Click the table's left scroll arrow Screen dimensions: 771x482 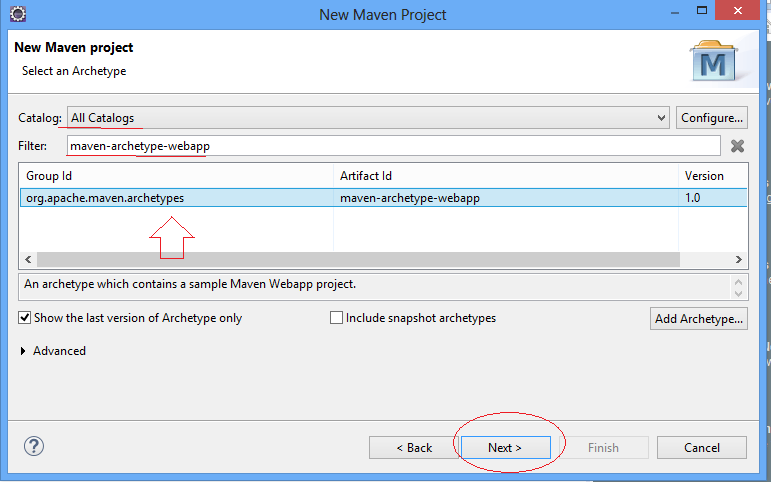tap(28, 259)
